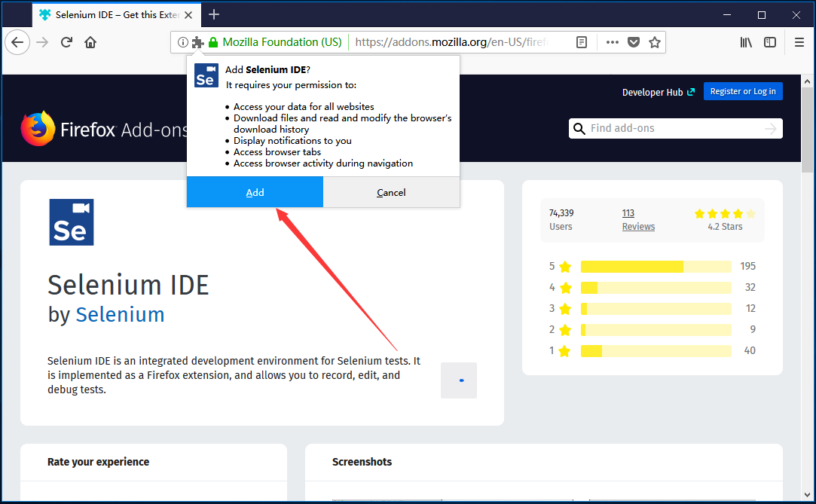The image size is (816, 504).
Task: Click the page vertical scrollbar thumb
Action: (807, 130)
